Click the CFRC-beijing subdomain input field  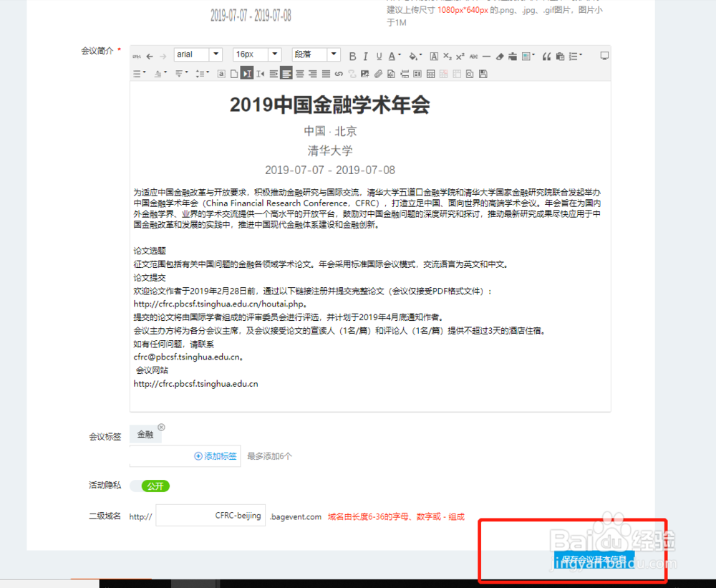(211, 516)
